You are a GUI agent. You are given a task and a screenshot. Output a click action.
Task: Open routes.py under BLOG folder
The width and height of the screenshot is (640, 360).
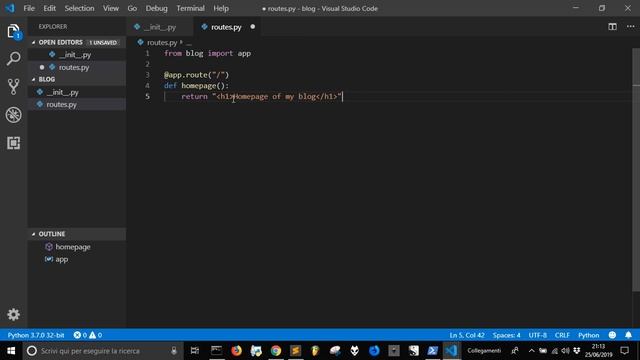pos(77,104)
